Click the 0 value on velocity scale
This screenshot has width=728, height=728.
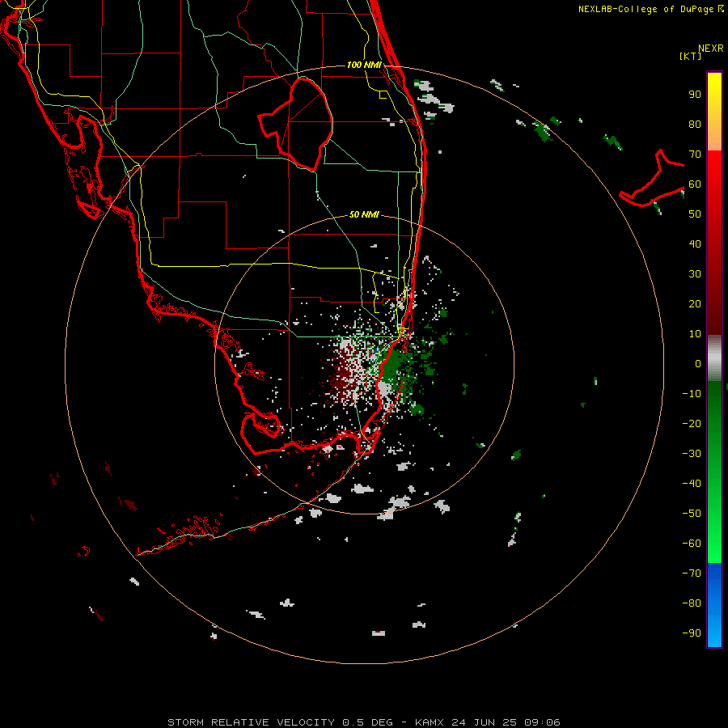click(698, 363)
